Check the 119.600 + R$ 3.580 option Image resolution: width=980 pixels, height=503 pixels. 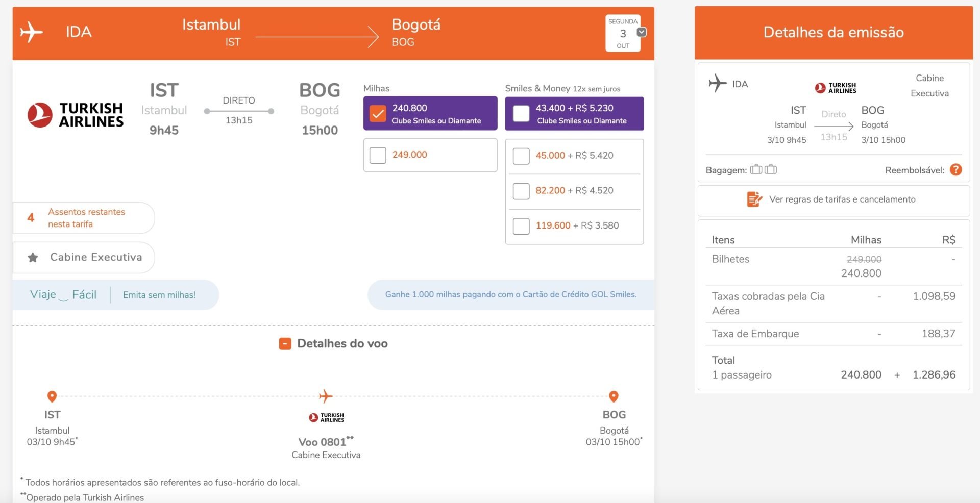tap(521, 225)
